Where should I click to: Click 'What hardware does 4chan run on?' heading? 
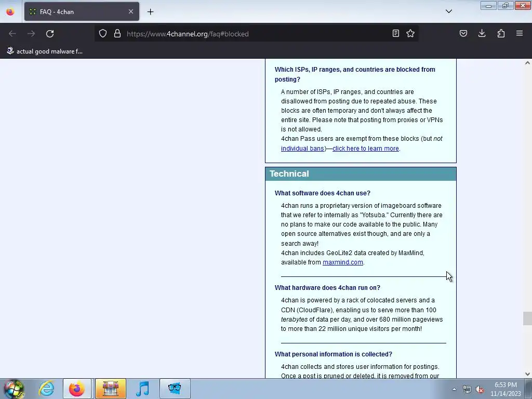[327, 288]
